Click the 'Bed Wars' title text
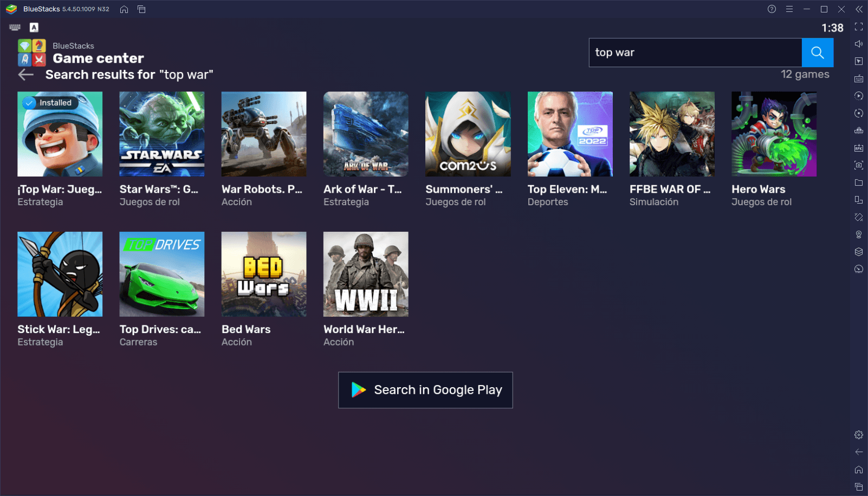The width and height of the screenshot is (868, 496). 246,329
